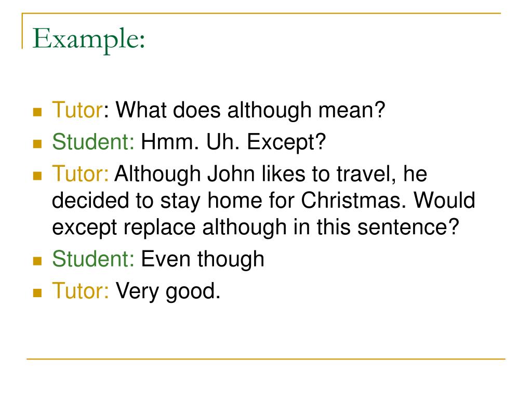
Task: Click the text 'What does although mean?'
Action: (250, 110)
